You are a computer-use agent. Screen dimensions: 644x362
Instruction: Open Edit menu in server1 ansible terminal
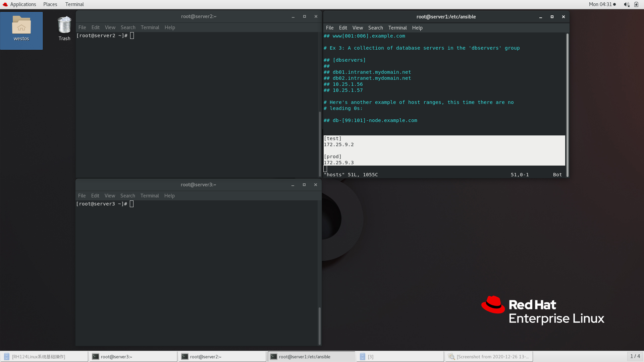point(343,28)
